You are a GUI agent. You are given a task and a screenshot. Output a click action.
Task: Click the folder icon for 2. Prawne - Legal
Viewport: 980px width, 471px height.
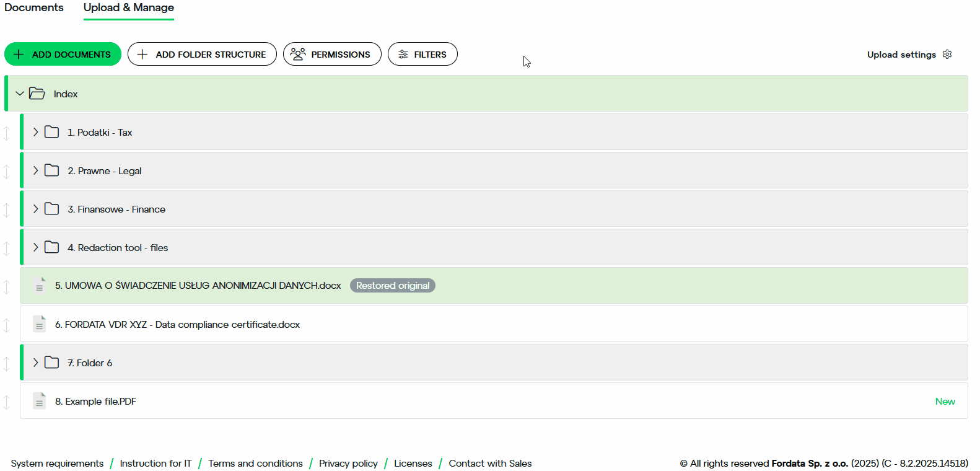pos(52,170)
